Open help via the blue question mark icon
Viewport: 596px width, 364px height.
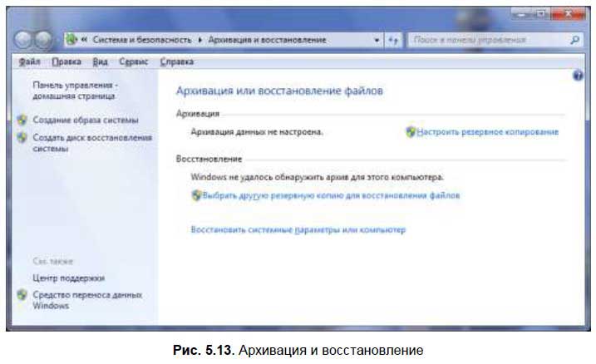click(578, 76)
